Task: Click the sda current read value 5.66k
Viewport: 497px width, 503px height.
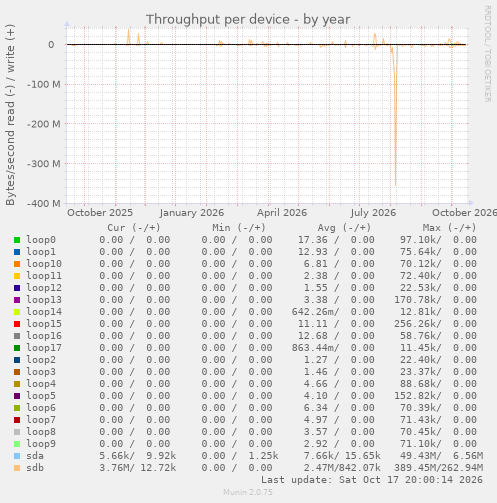Action: (x=115, y=456)
